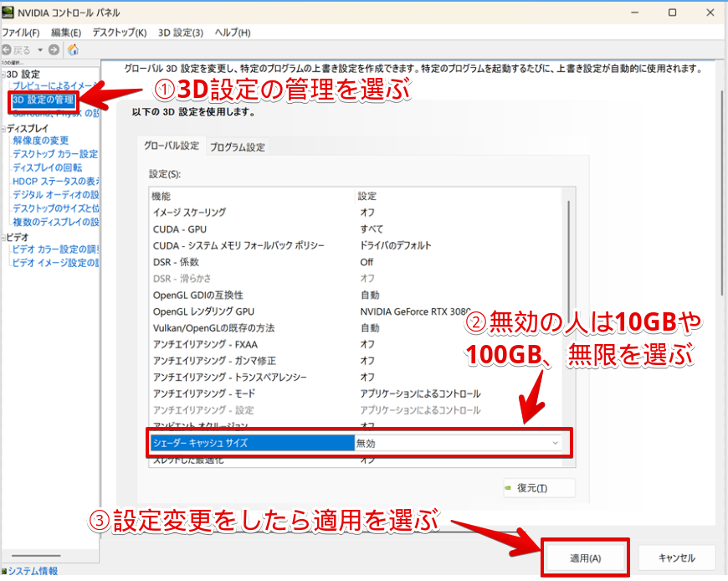This screenshot has width=728, height=581.
Task: Click the 適用(A) apply button
Action: click(x=586, y=558)
